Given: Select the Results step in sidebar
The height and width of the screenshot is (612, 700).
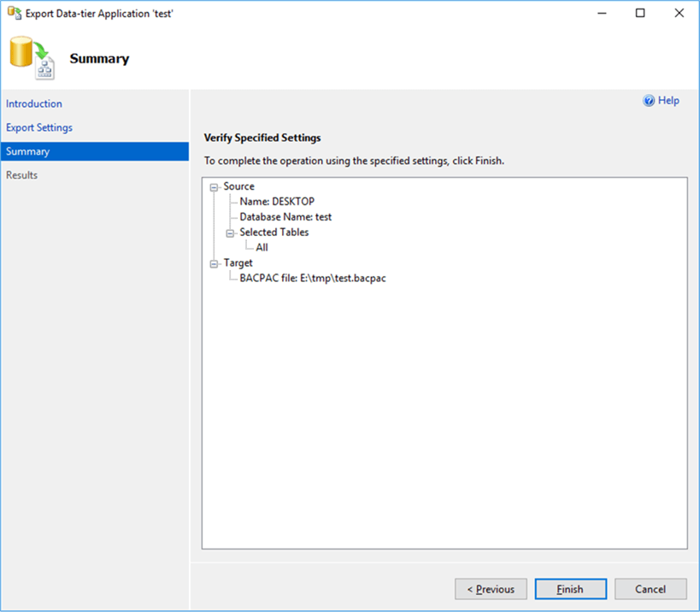Looking at the screenshot, I should coord(22,175).
